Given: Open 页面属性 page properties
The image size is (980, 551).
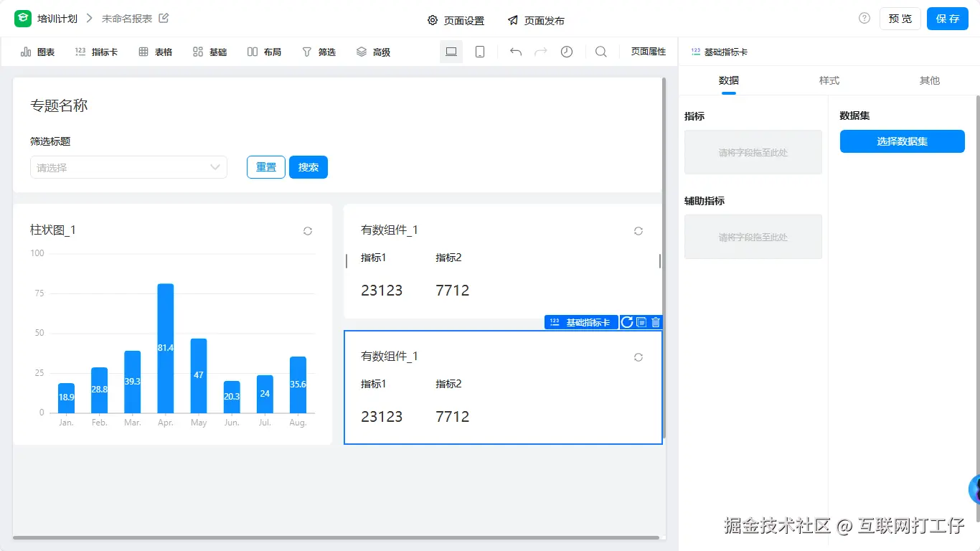Looking at the screenshot, I should point(649,52).
